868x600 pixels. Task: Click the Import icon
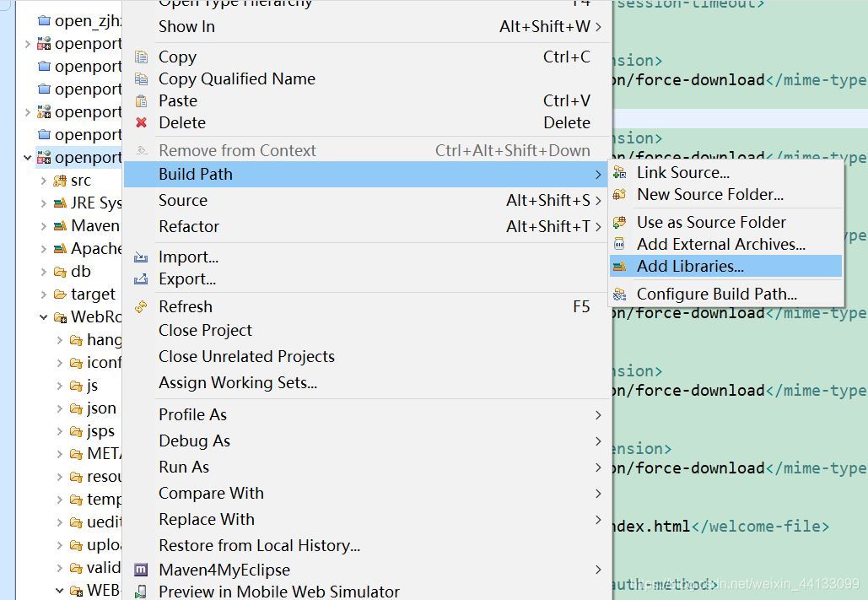tap(141, 257)
